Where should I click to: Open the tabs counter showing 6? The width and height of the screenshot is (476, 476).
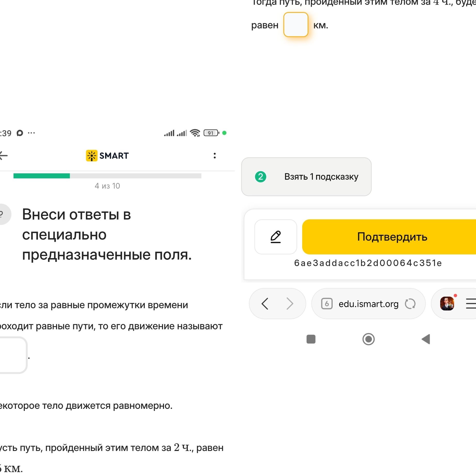[327, 304]
